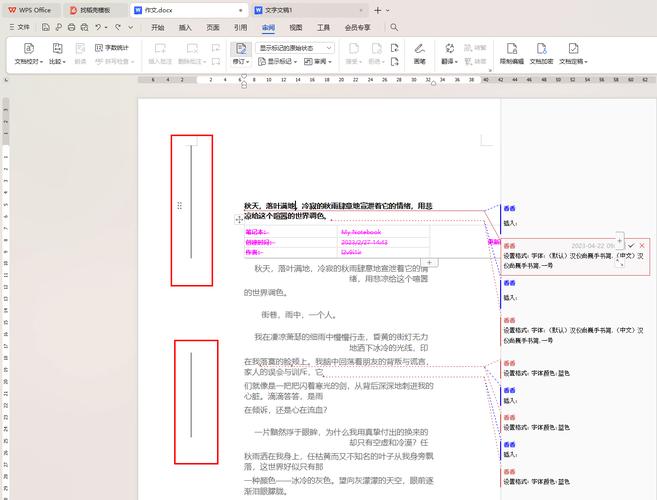Viewport: 657px width, 500px height.
Task: Accept the selected format revision with the checkmark
Action: pyautogui.click(x=631, y=246)
